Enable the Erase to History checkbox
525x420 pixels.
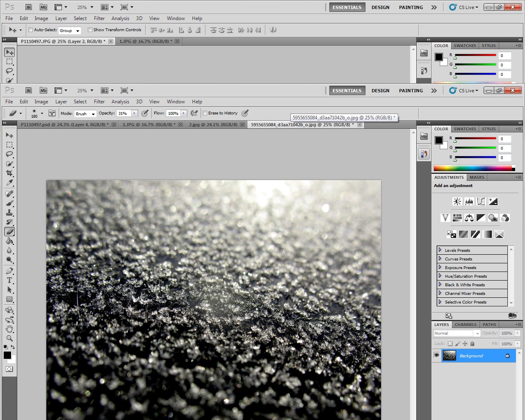tap(205, 113)
